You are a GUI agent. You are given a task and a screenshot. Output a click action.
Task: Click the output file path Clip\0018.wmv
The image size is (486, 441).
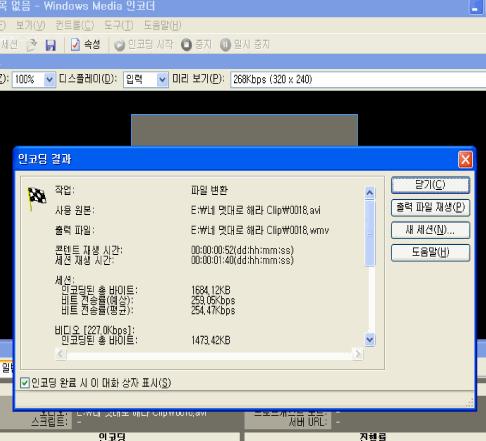260,230
